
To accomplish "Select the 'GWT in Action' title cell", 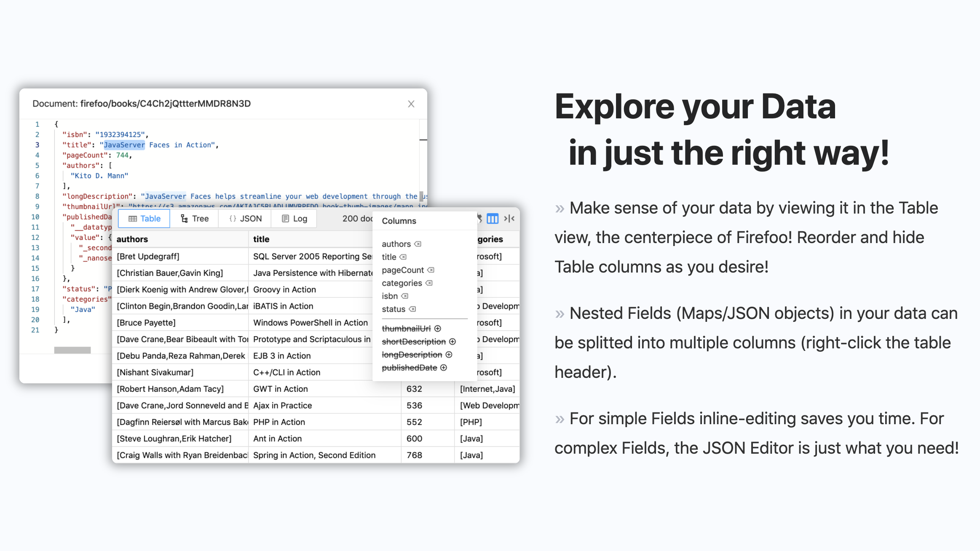I will (x=281, y=389).
